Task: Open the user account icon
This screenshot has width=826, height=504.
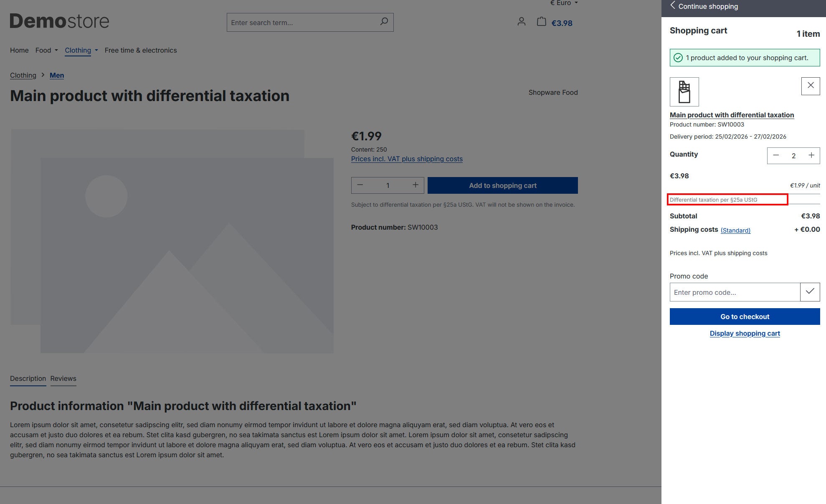Action: coord(521,22)
